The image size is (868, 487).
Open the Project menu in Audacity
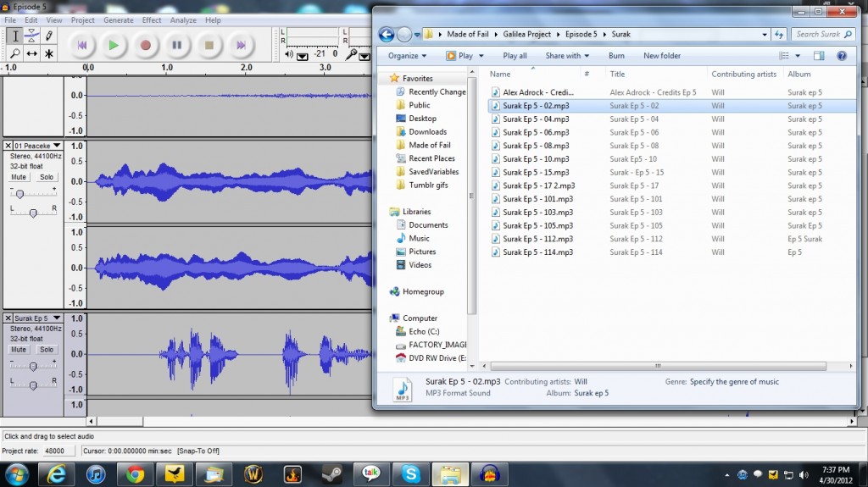(x=82, y=20)
